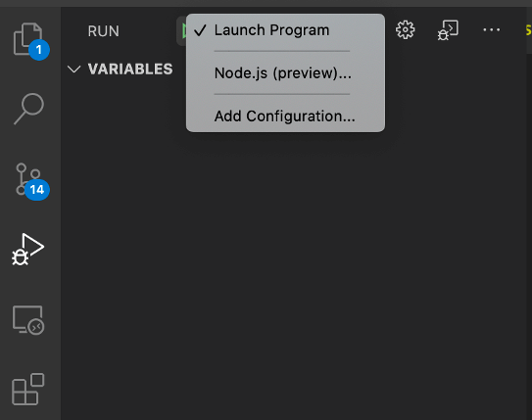The height and width of the screenshot is (420, 532).
Task: Open the Run and Debug view icon
Action: point(27,250)
